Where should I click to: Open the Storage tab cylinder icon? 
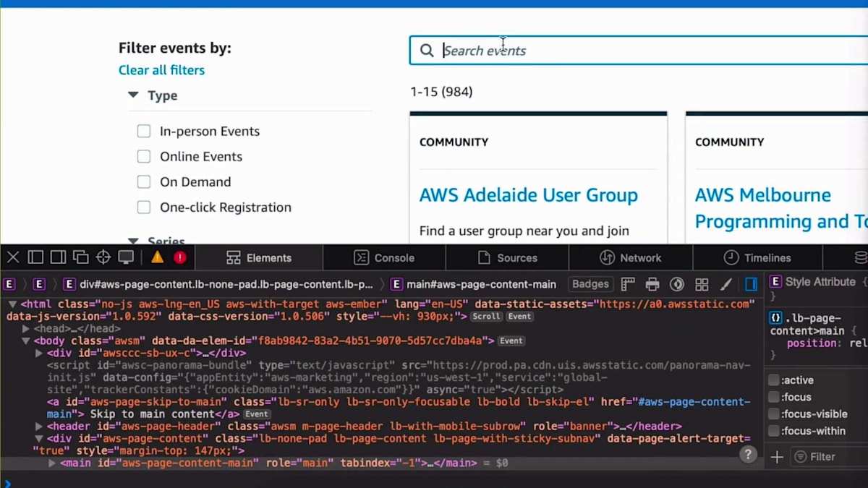click(x=860, y=257)
